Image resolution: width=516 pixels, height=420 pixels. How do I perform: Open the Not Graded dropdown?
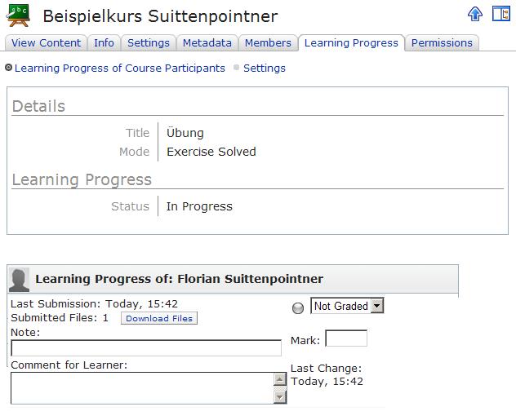(347, 306)
